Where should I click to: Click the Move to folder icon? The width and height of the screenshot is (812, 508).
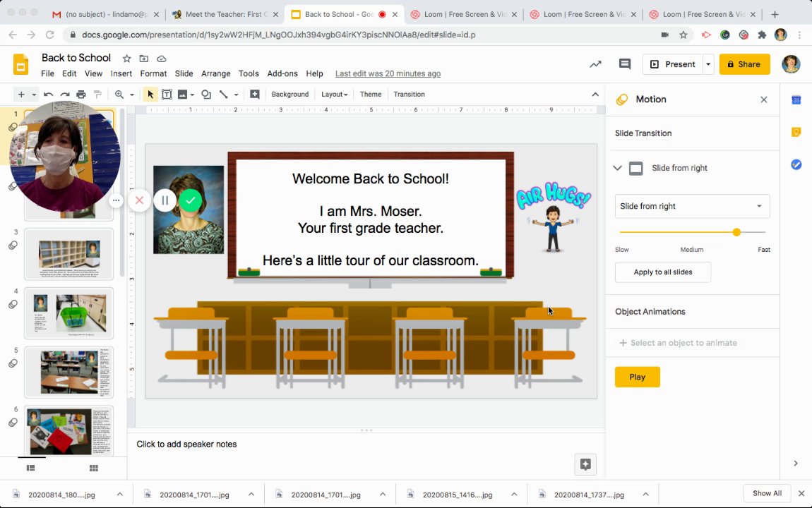144,59
